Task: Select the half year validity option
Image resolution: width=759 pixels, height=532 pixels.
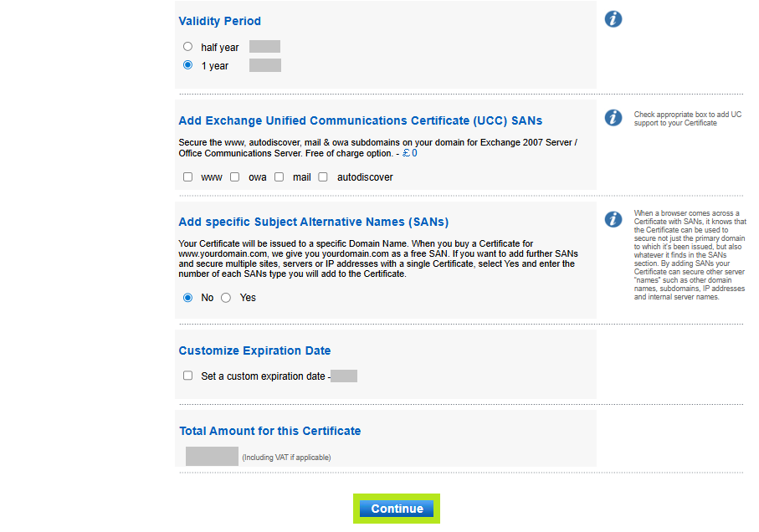Action: [x=187, y=46]
